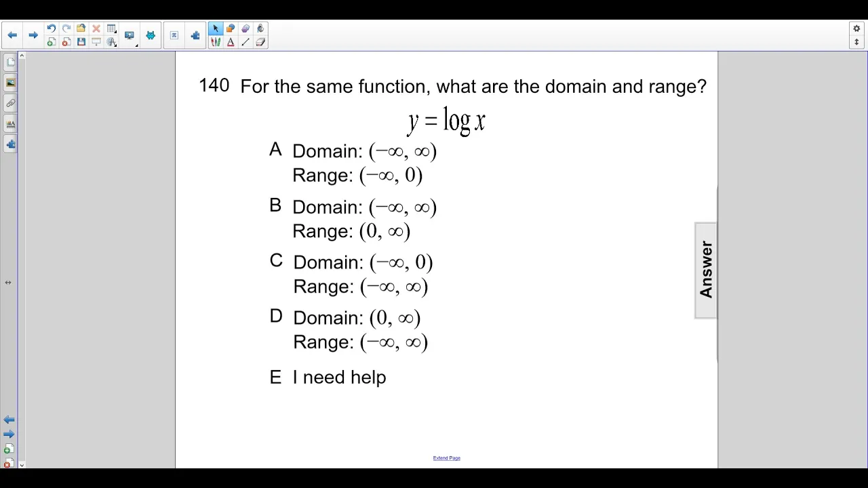
Task: Delete page via top toolbar icon
Action: (66, 42)
